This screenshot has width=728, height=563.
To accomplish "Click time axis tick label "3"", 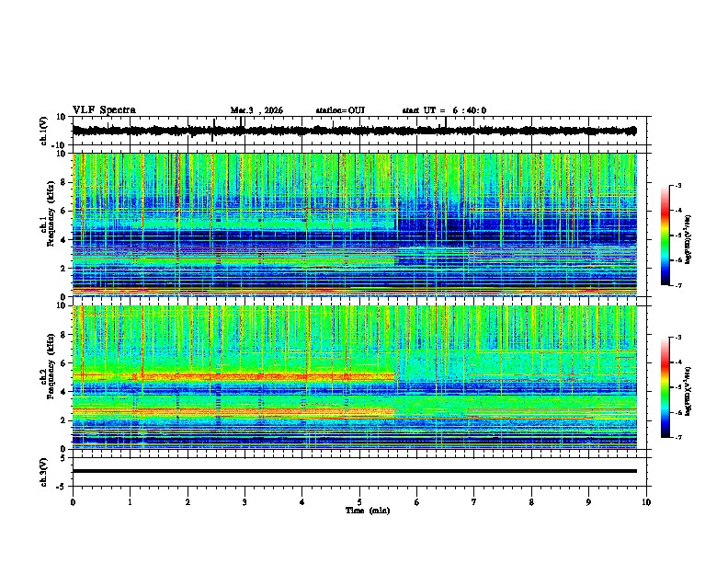I will 245,502.
